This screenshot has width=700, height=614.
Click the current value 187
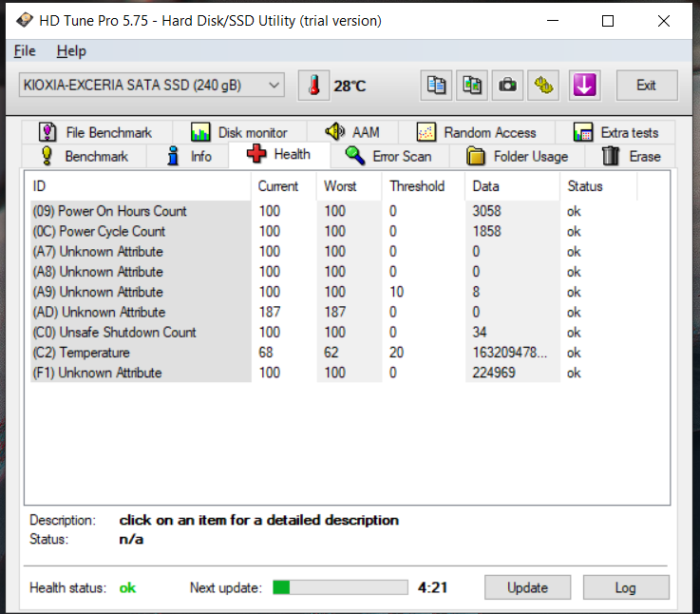click(270, 312)
